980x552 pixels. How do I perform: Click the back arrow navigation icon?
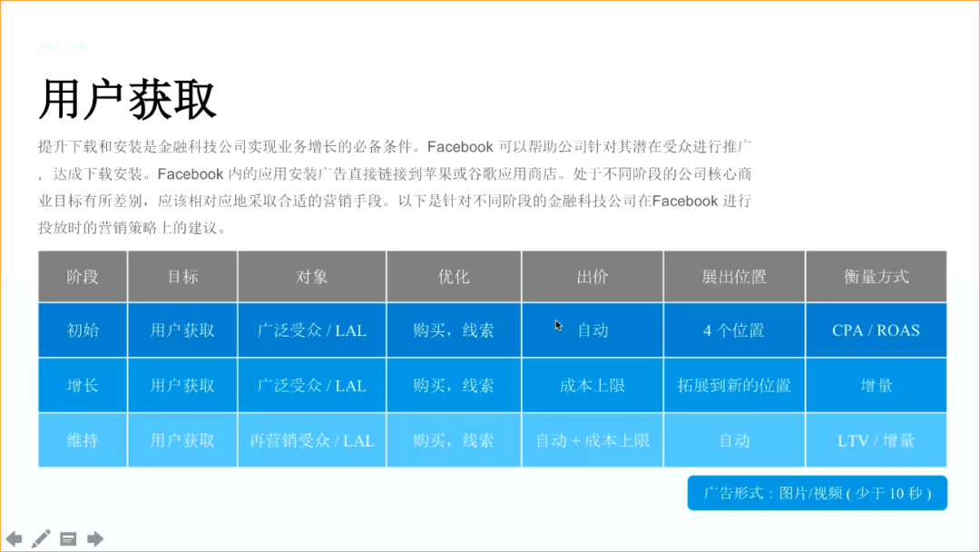pos(15,537)
